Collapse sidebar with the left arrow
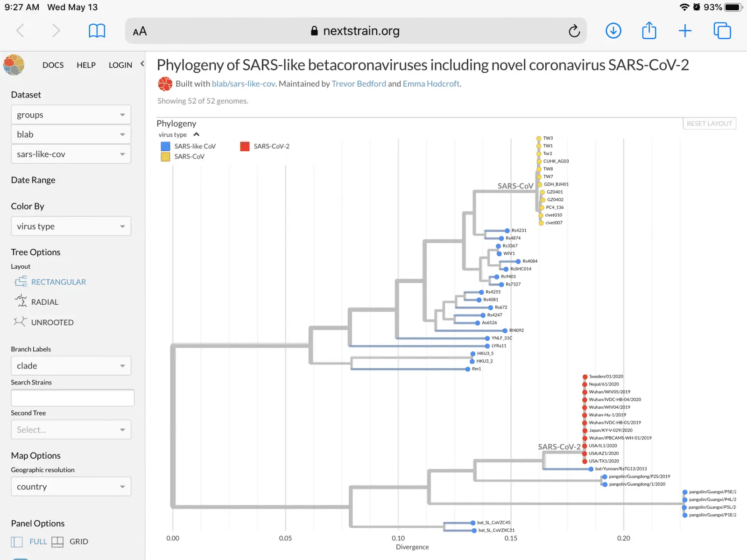 142,64
